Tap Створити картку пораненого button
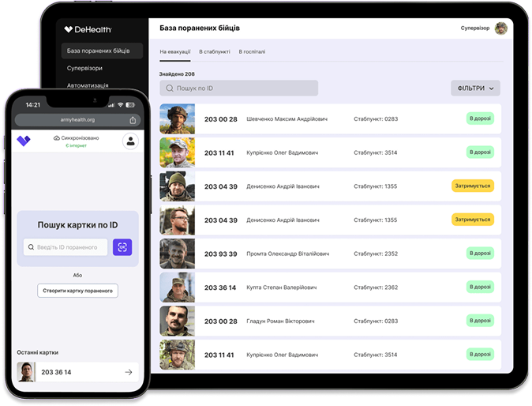This screenshot has height=406, width=532. coord(77,291)
